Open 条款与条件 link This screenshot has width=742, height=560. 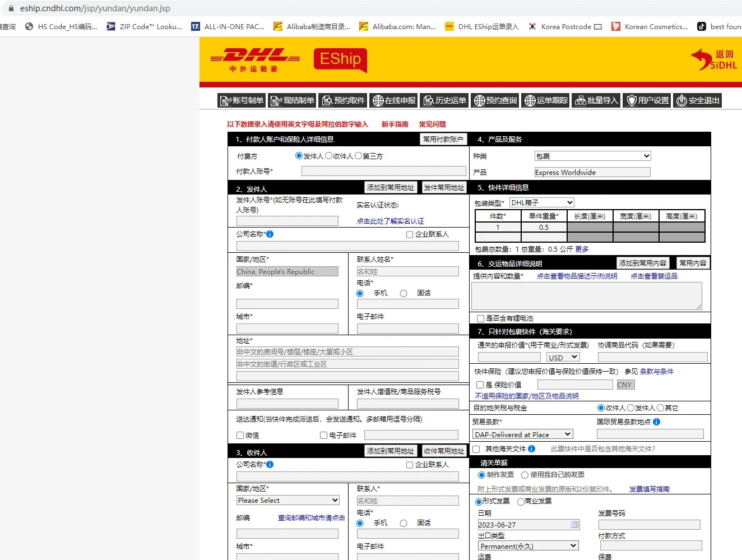tap(657, 371)
